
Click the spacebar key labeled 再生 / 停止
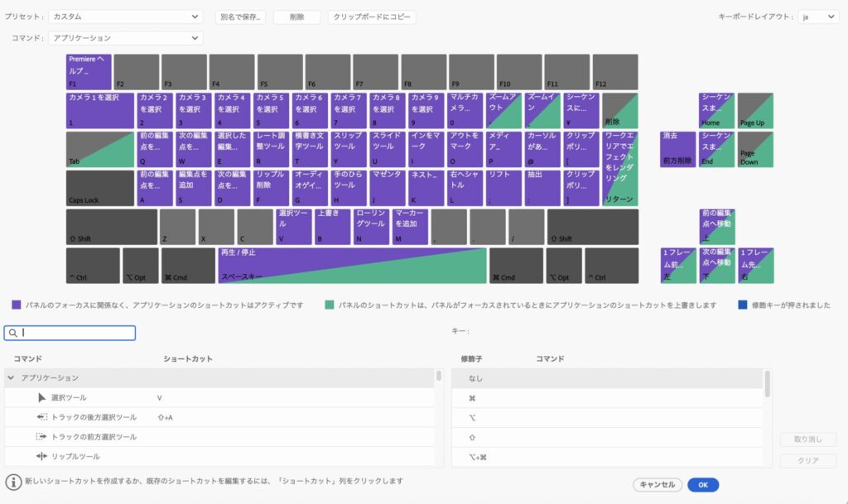pos(353,266)
